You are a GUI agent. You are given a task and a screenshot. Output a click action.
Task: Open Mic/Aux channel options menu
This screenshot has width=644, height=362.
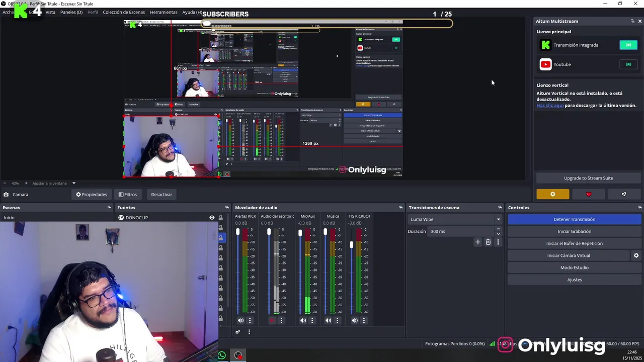[312, 320]
